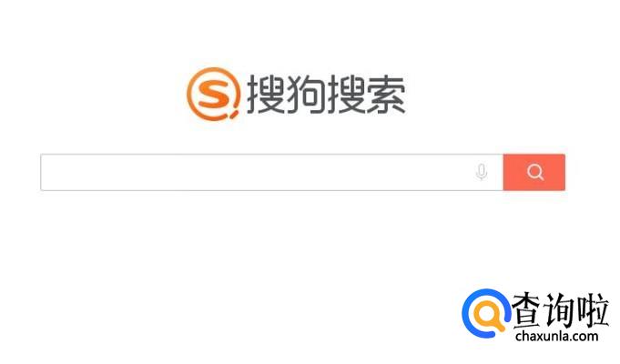Click the 询 character in the watermark

point(560,309)
